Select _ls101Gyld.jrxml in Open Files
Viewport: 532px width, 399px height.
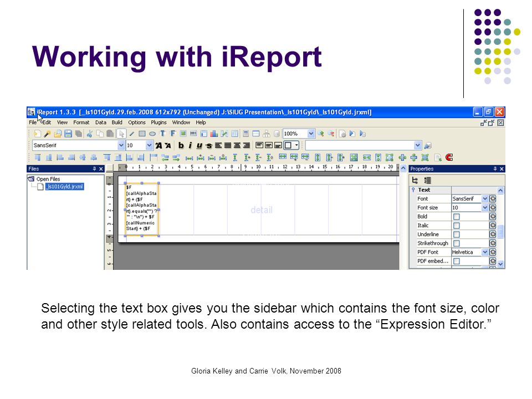pyautogui.click(x=65, y=187)
